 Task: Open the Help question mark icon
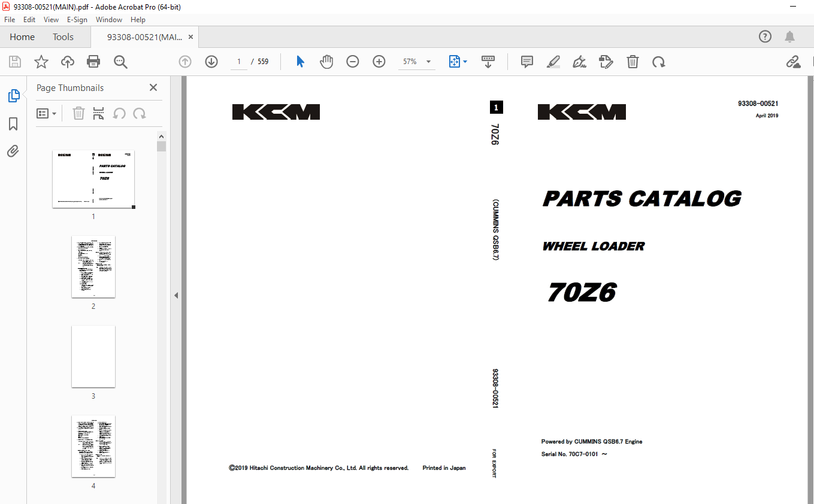tap(765, 37)
